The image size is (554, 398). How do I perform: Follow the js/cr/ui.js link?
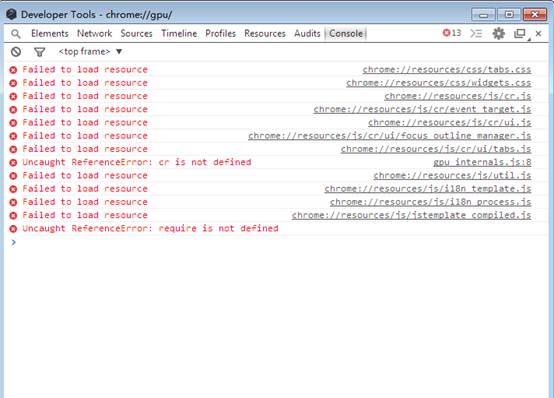(449, 123)
